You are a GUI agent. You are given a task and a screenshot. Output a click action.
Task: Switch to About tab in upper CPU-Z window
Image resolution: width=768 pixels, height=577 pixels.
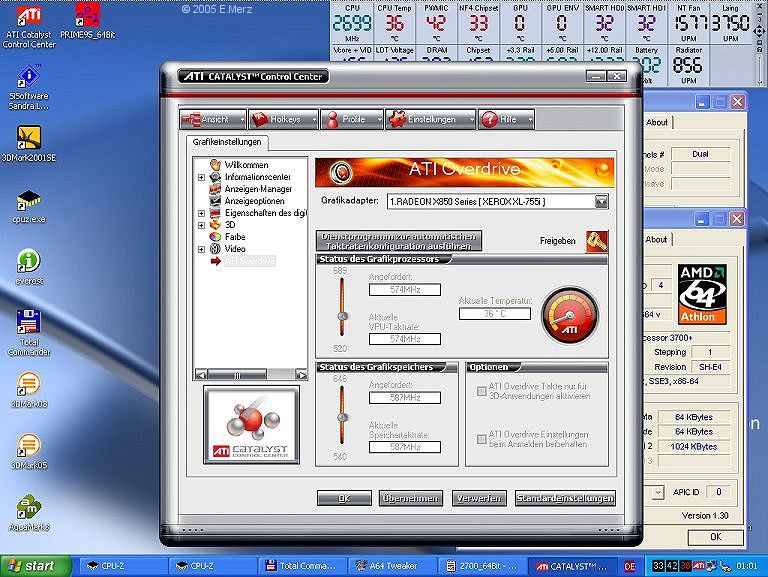tap(657, 122)
